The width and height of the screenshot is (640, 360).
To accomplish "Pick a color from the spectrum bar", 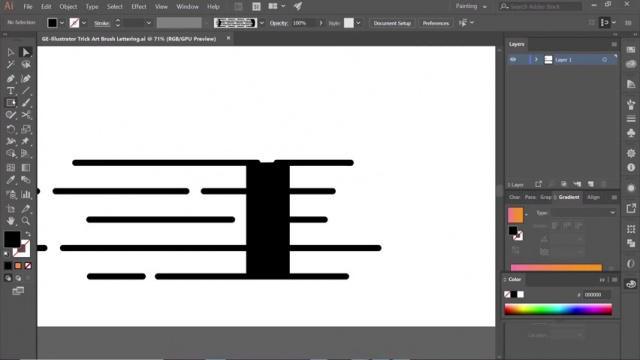I will click(558, 309).
